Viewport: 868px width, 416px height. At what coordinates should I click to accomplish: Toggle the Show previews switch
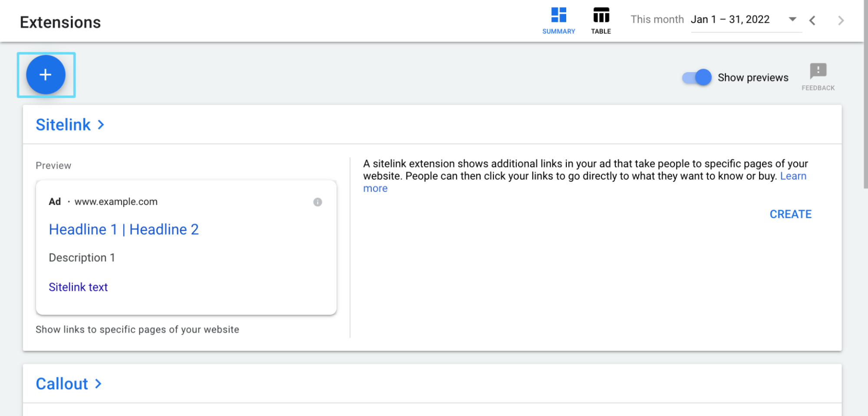click(x=696, y=77)
